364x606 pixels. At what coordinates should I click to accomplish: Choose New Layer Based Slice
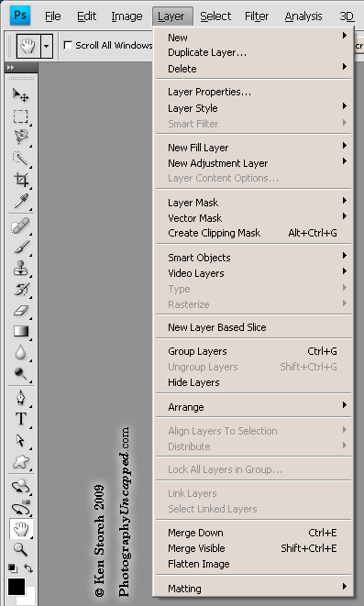pos(253,327)
